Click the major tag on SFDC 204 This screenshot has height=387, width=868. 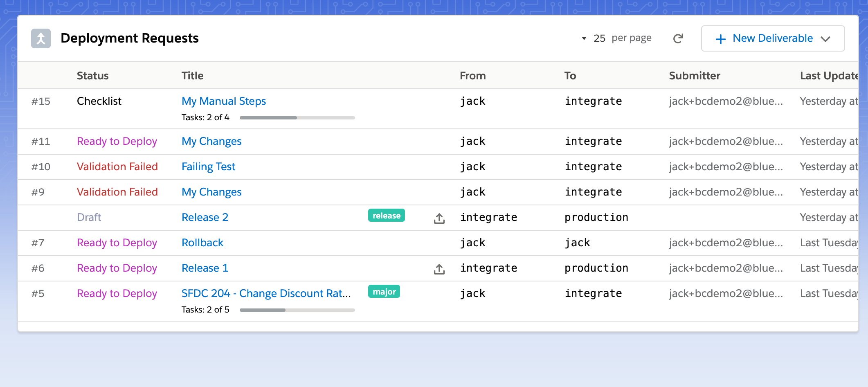(384, 292)
